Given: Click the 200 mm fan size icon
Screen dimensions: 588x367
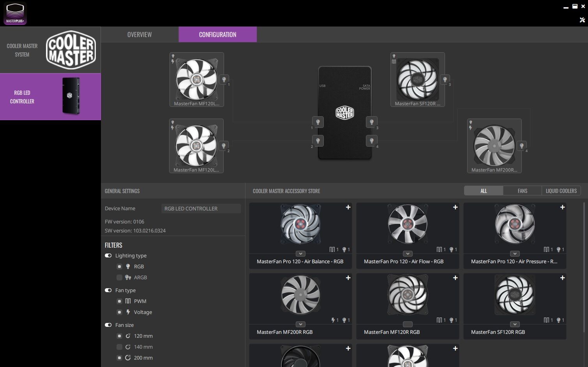Looking at the screenshot, I should 128,358.
